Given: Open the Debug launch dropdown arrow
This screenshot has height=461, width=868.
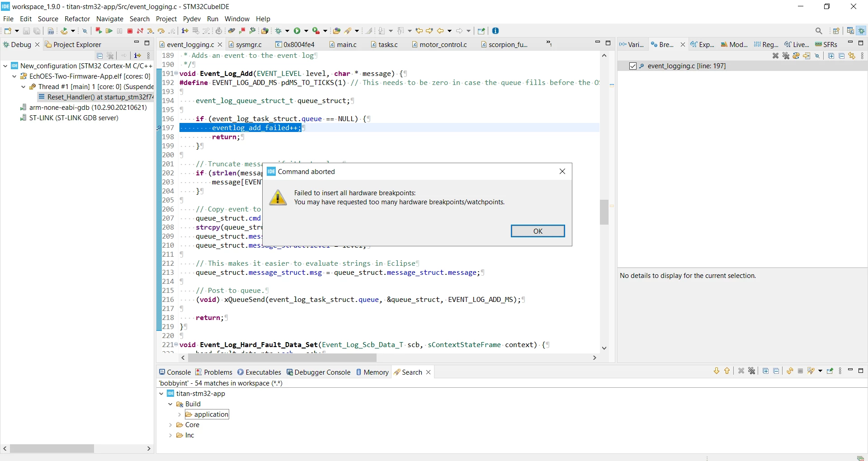Looking at the screenshot, I should (x=287, y=31).
